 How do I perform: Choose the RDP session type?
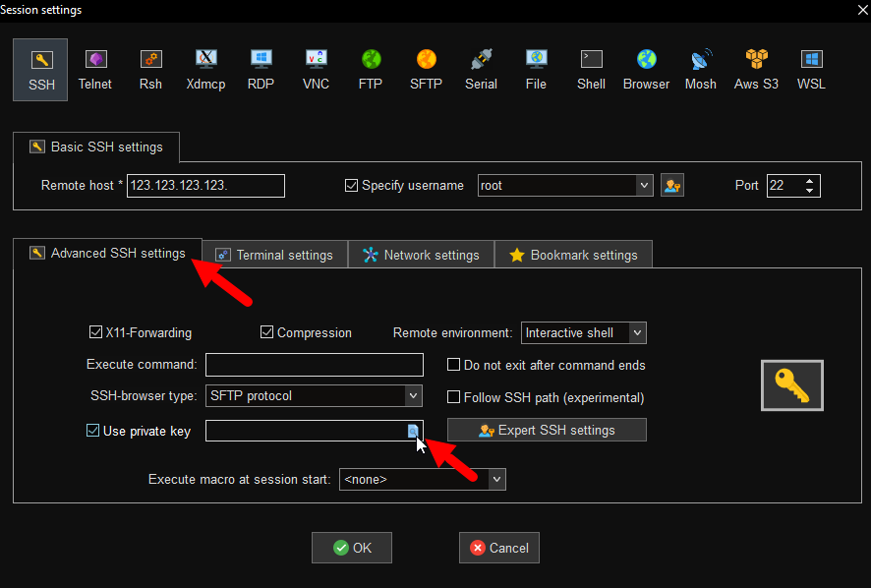point(261,69)
